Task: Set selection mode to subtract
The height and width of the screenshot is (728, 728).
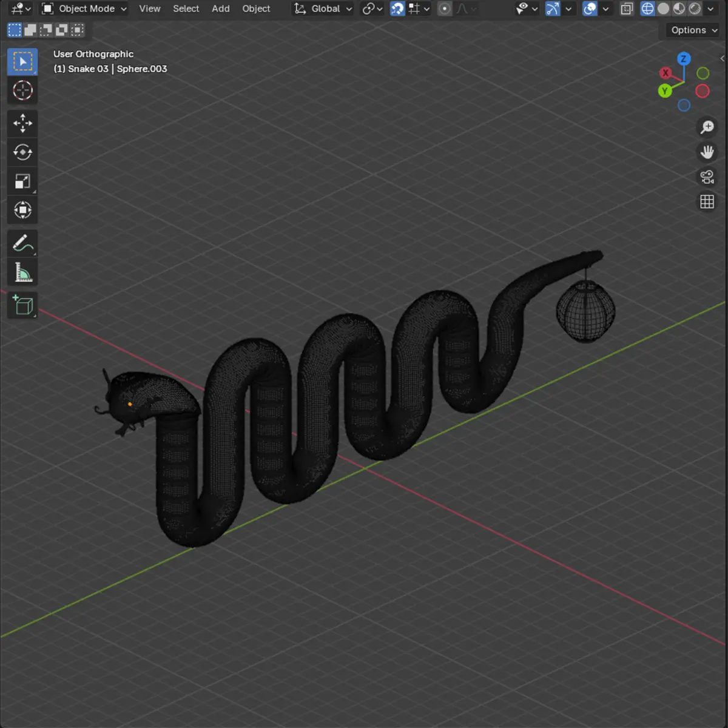Action: 46,30
